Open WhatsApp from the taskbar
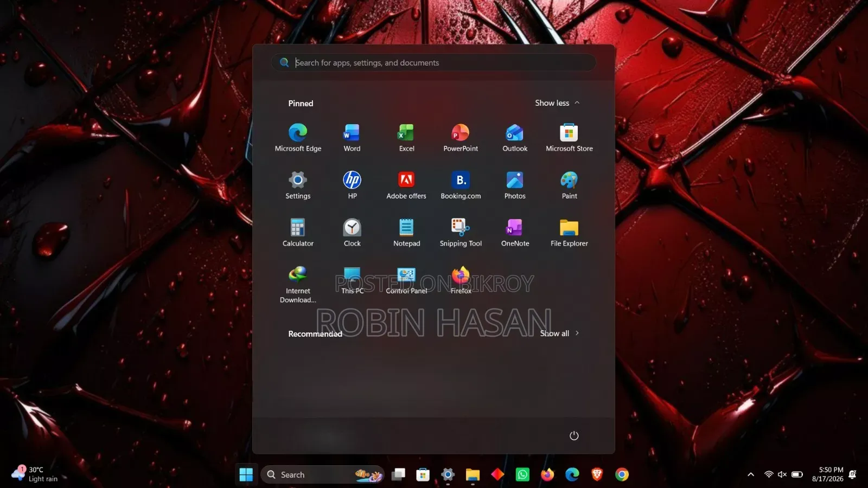This screenshot has height=488, width=868. [x=522, y=475]
